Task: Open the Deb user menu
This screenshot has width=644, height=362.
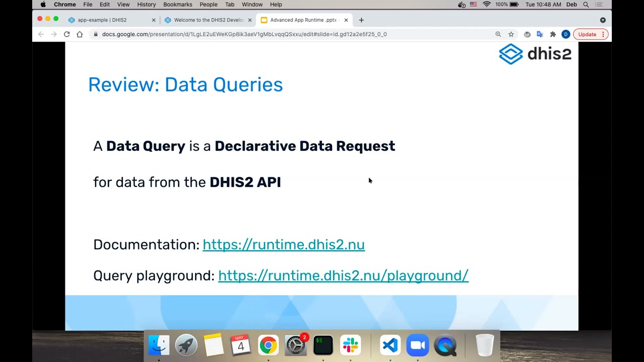Action: coord(572,5)
